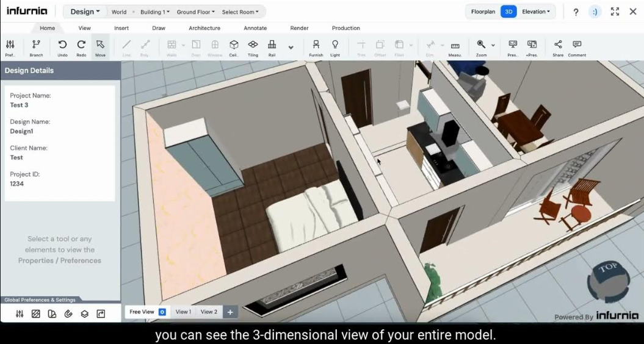Open the Presentation tool

pos(513,48)
